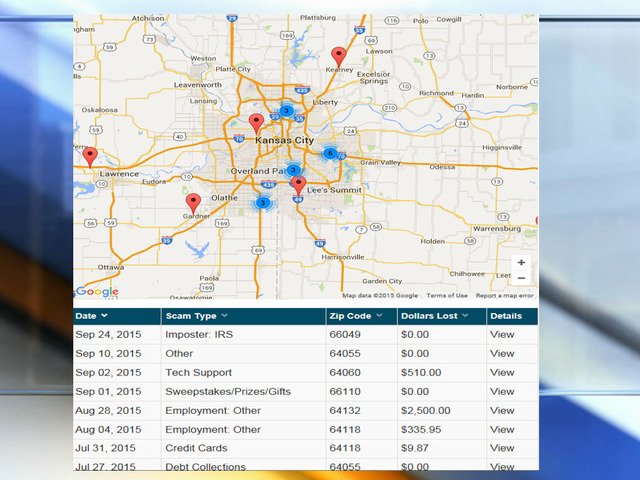Screen dimensions: 640x480
Task: Click the $9.87 dollars lost value
Action: pos(415,448)
